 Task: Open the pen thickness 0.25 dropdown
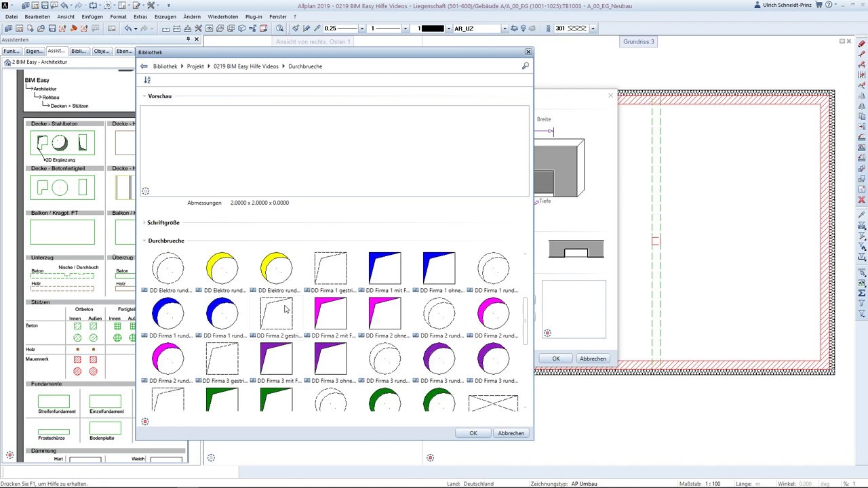(x=361, y=28)
